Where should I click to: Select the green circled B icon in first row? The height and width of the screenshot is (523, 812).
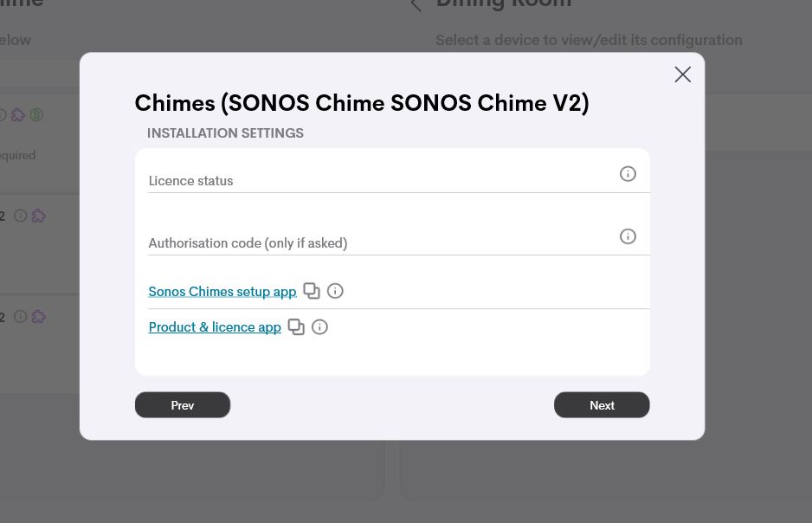[x=36, y=115]
